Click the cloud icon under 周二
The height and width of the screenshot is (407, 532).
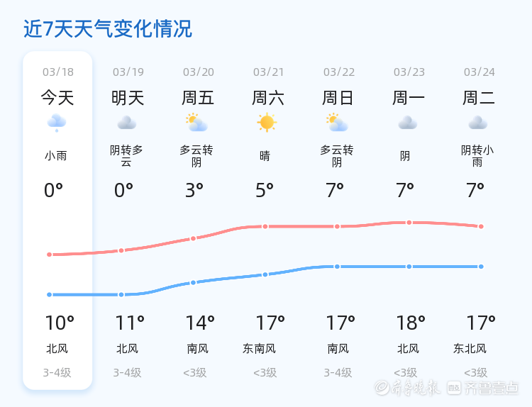477,123
